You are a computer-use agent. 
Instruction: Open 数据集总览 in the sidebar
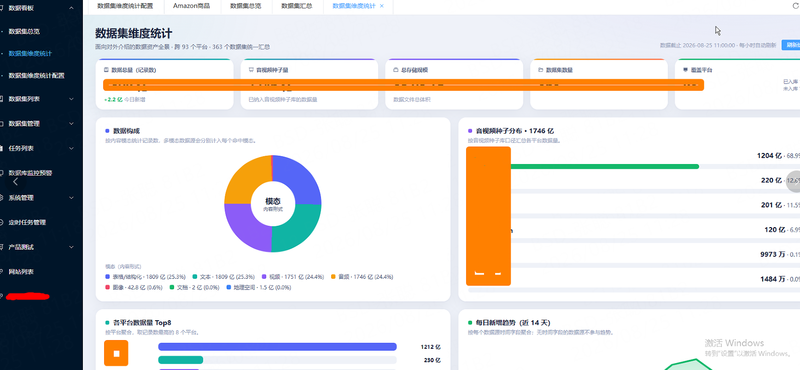pyautogui.click(x=24, y=31)
